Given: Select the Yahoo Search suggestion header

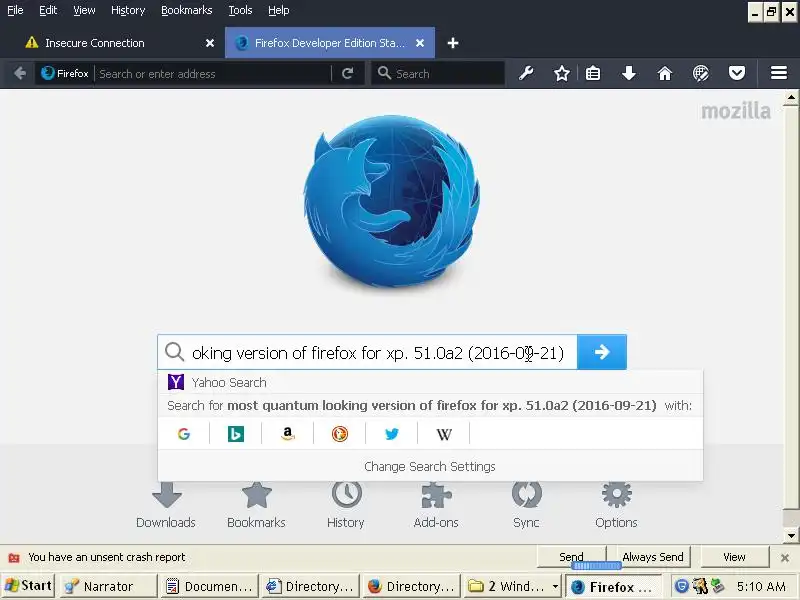Looking at the screenshot, I should pos(430,382).
